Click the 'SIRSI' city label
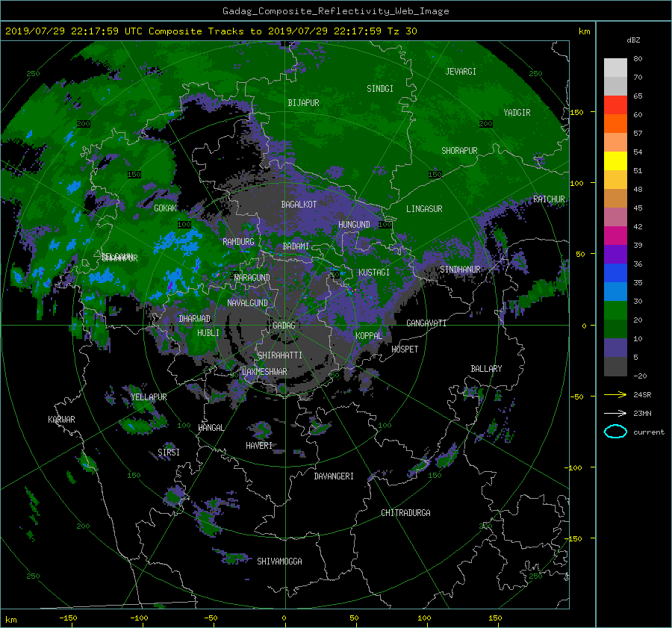 coord(169,453)
